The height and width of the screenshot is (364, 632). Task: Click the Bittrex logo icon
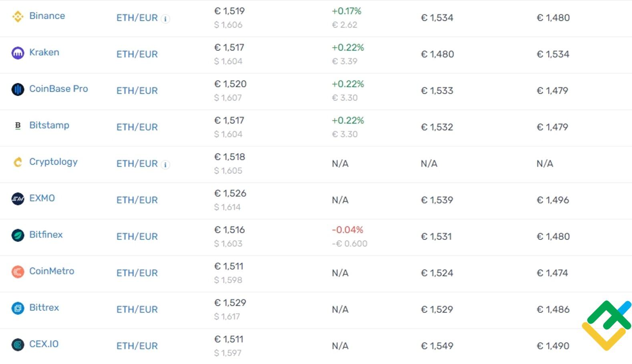coord(18,308)
